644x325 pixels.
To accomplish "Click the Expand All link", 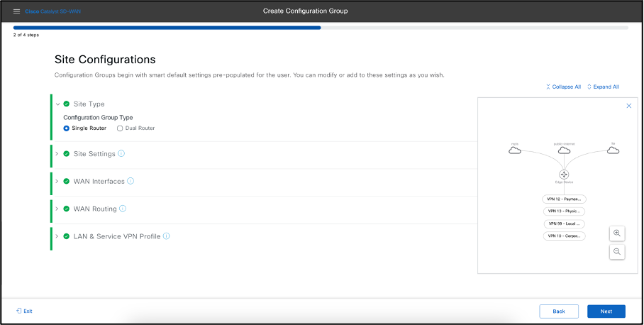I will pyautogui.click(x=603, y=87).
